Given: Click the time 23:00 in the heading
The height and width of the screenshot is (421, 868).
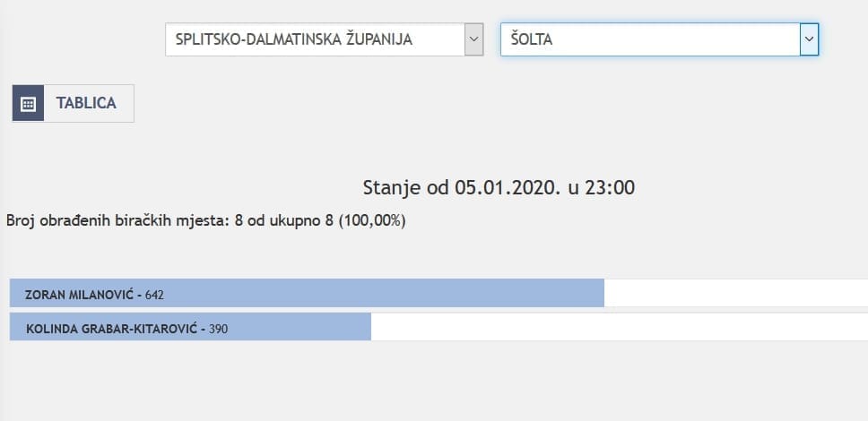Looking at the screenshot, I should point(609,187).
